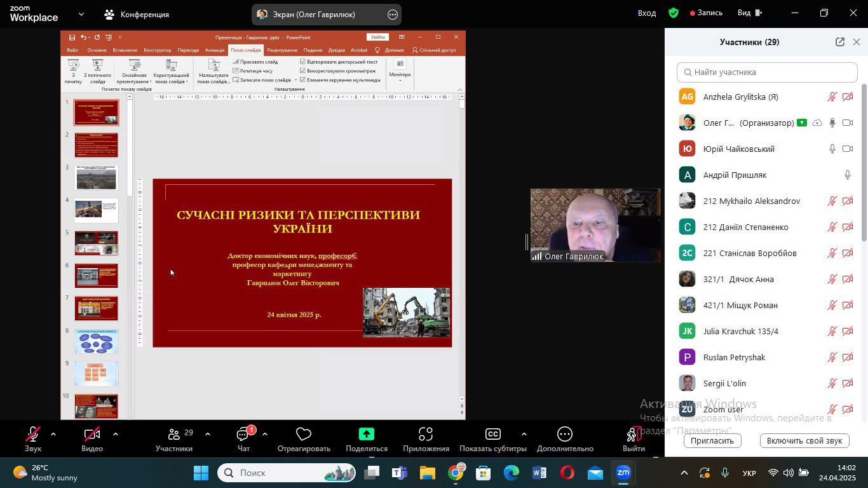
Task: Open the Zoom Workplace dropdown menu
Action: pos(81,14)
